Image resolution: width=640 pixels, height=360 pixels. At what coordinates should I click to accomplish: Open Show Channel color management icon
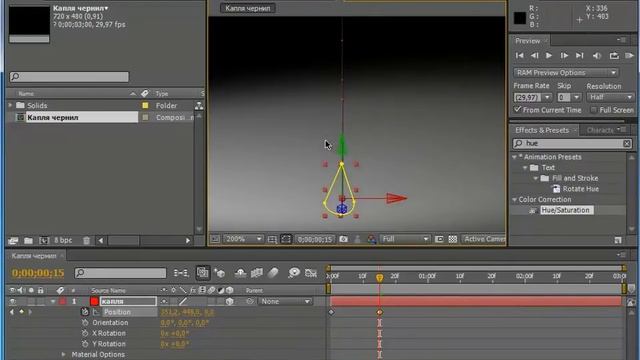371,239
